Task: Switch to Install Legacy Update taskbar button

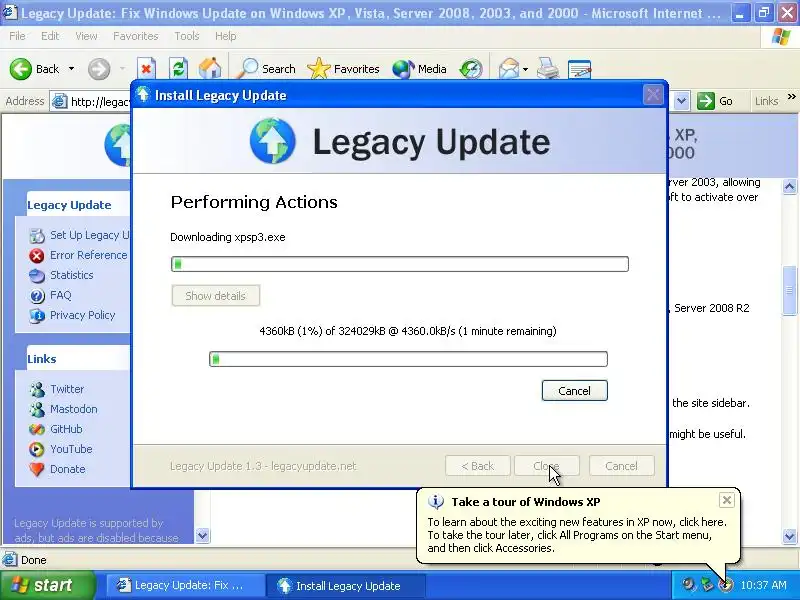Action: click(346, 585)
